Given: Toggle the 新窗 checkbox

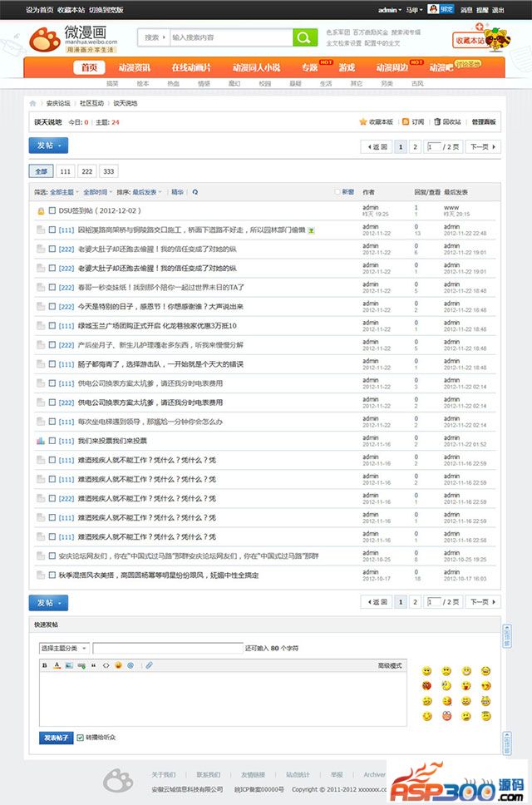Looking at the screenshot, I should tap(337, 192).
